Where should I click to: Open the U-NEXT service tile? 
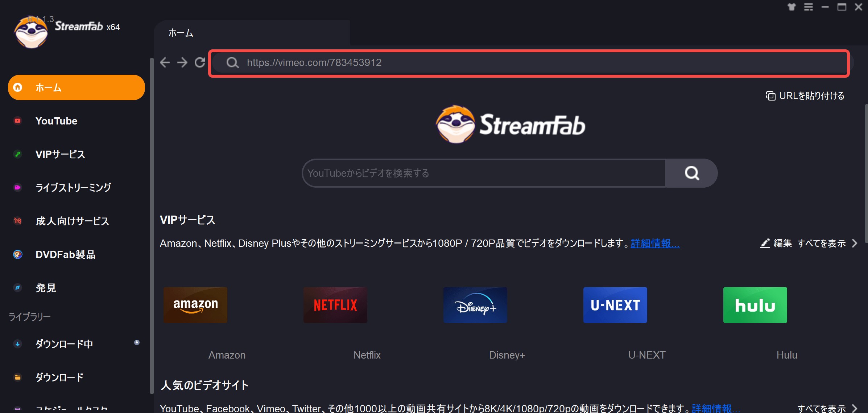click(615, 305)
